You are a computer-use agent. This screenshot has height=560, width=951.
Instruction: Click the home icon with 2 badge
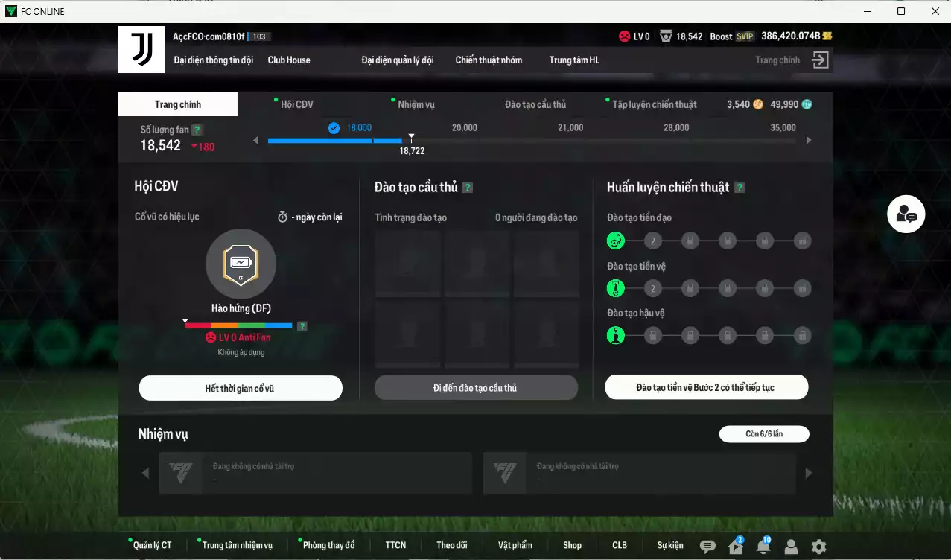click(x=736, y=547)
